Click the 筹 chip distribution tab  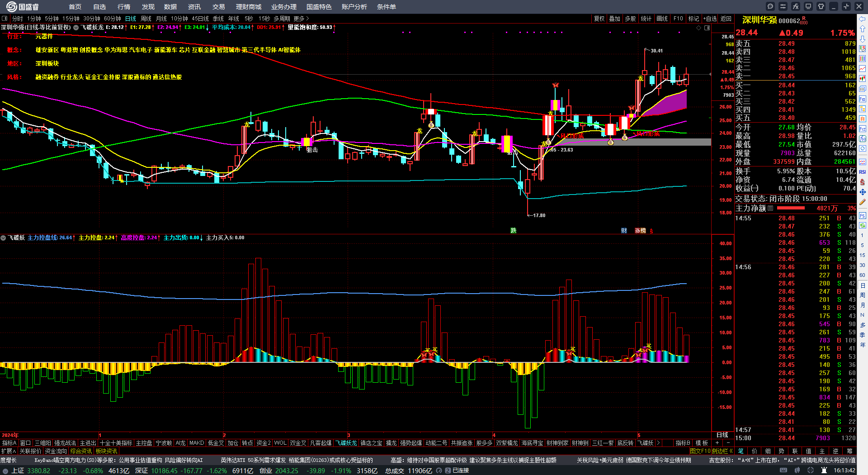pyautogui.click(x=849, y=451)
